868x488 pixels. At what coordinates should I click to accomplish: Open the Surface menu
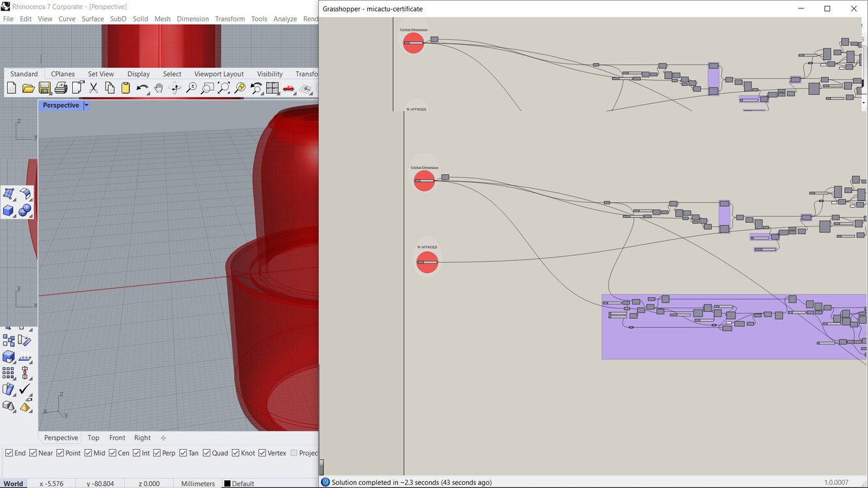point(93,19)
